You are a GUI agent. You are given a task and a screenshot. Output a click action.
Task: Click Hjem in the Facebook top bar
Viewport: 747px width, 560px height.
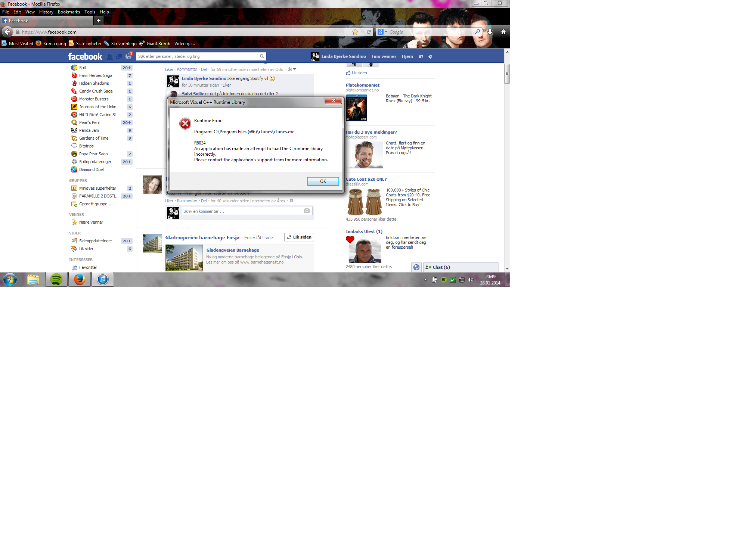click(x=407, y=56)
